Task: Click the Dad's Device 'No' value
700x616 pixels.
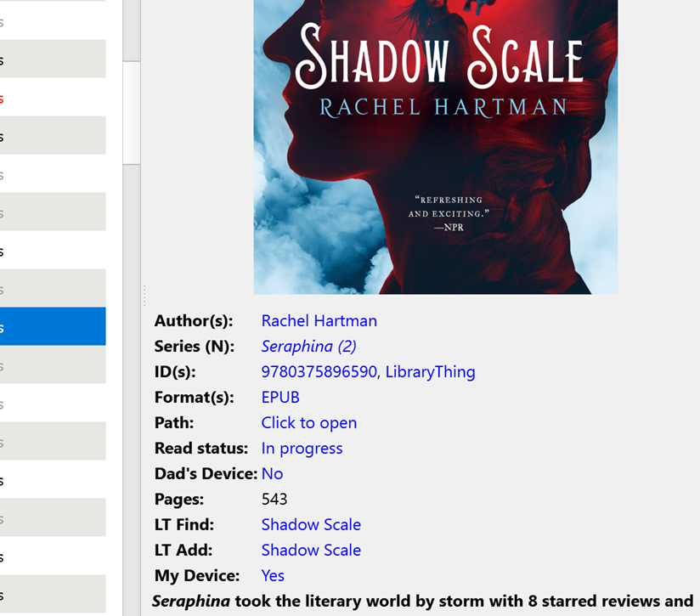Action: click(x=272, y=473)
